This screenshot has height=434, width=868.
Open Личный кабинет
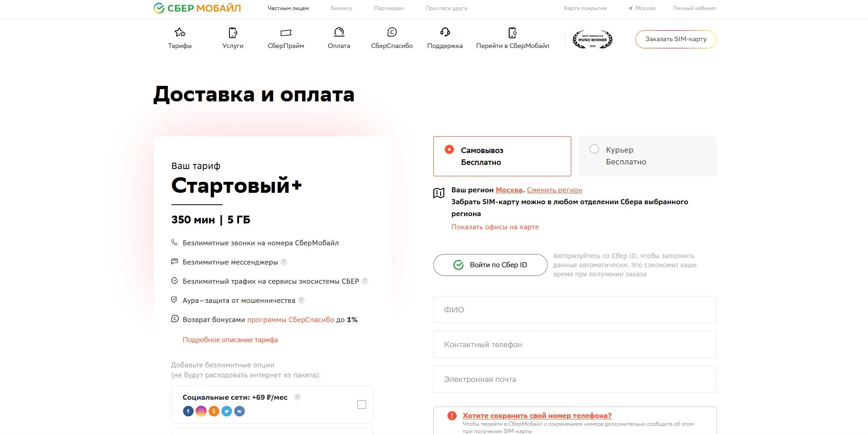(x=695, y=8)
